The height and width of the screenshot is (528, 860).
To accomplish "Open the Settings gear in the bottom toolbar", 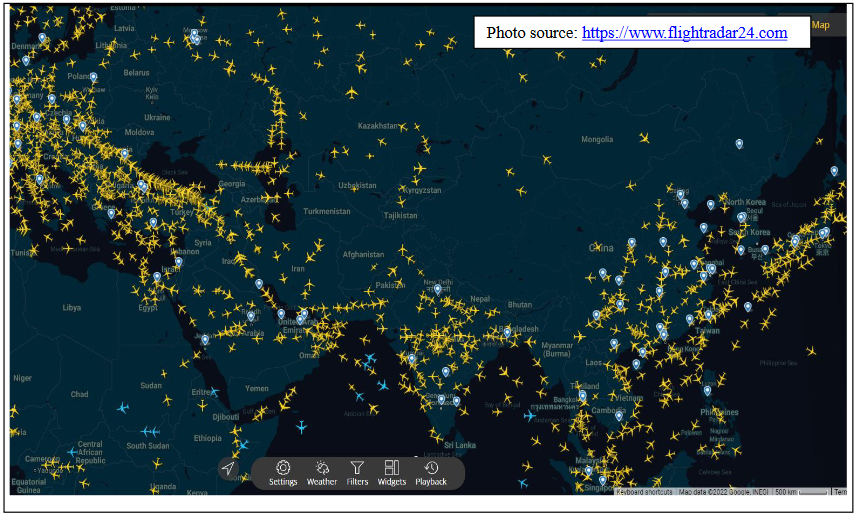I will [283, 473].
